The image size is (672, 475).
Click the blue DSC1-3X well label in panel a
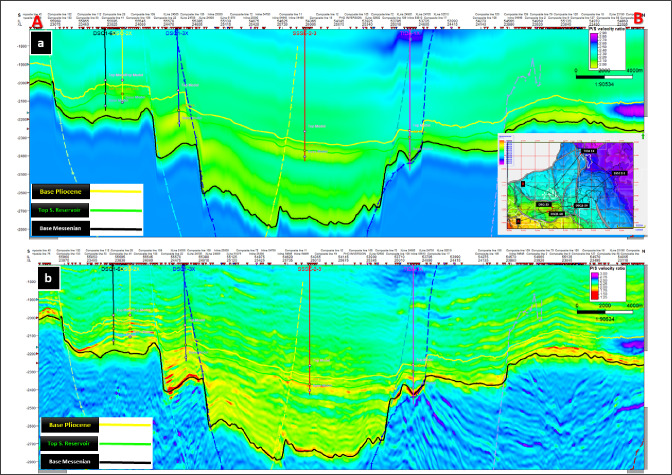tap(177, 33)
